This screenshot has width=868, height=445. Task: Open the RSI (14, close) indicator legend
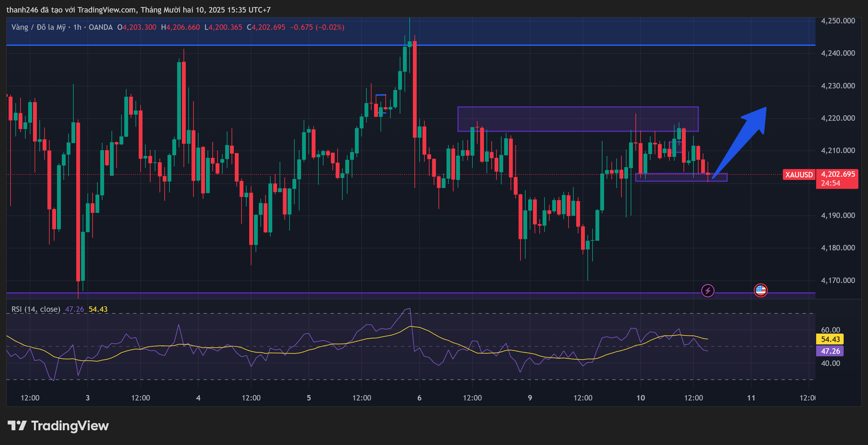point(36,309)
